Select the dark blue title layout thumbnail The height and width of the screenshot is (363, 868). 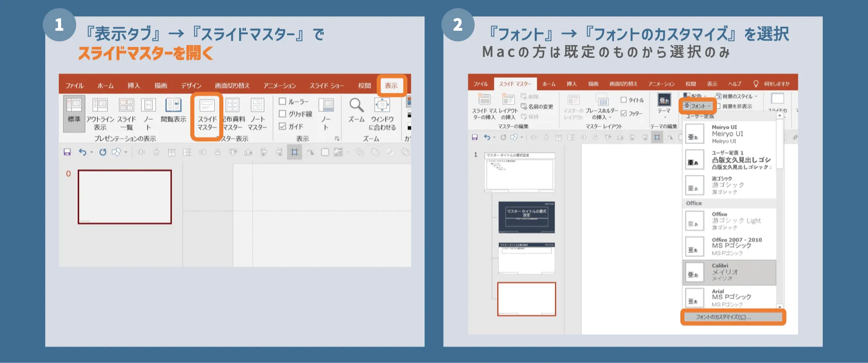click(527, 217)
